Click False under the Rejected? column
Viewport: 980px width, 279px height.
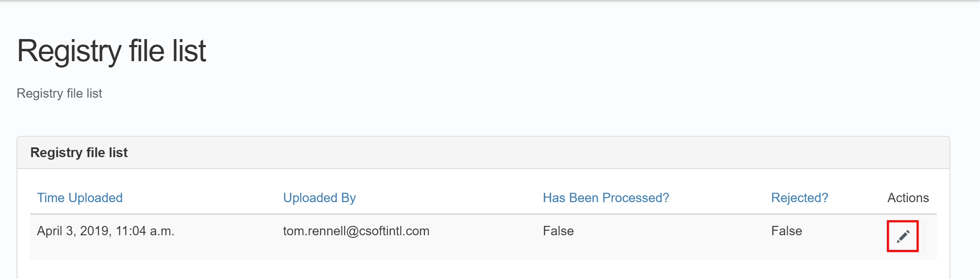[786, 231]
